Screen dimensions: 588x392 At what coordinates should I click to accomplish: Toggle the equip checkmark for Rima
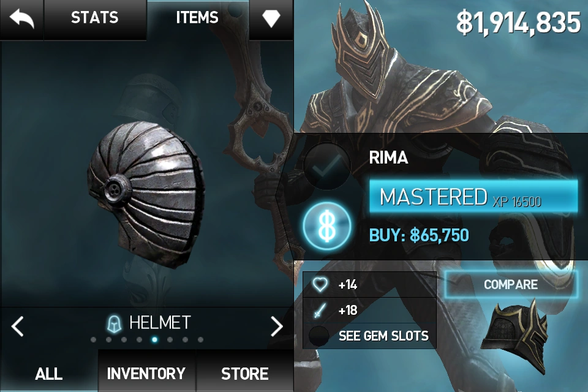(x=326, y=166)
